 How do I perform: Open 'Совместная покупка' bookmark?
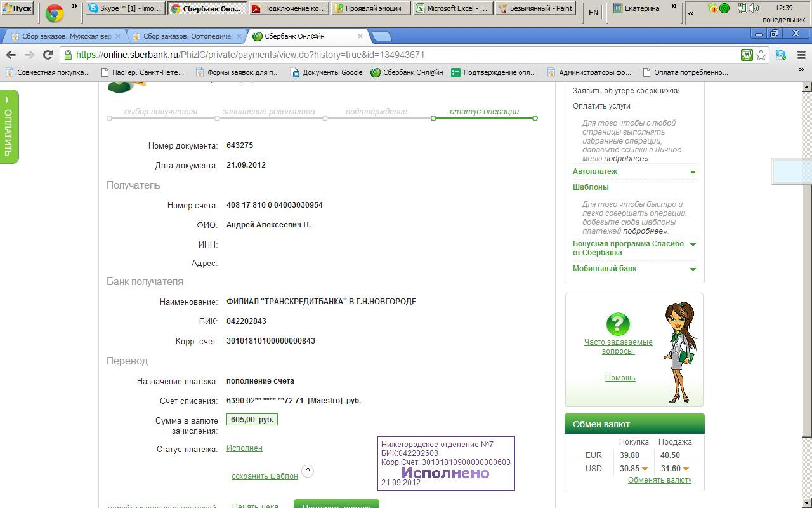click(48, 72)
